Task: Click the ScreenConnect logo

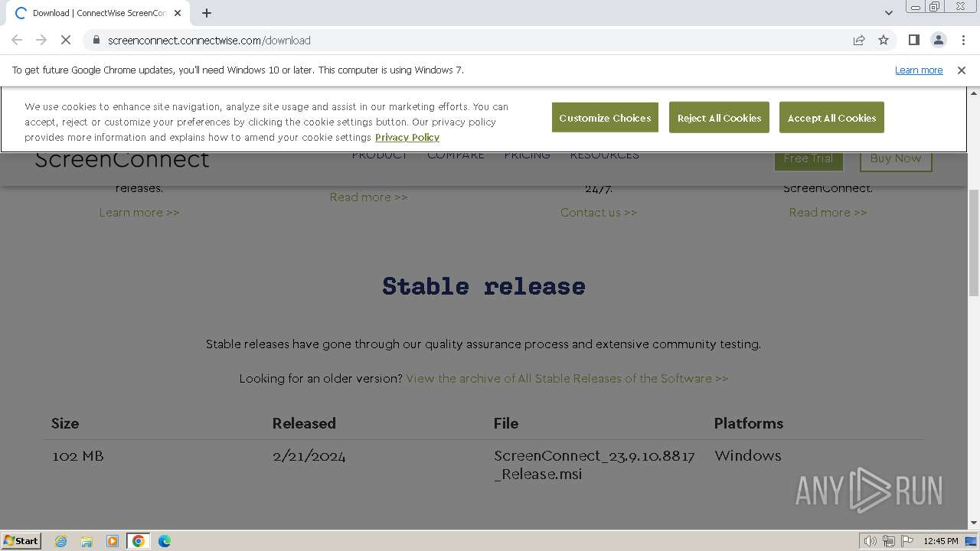Action: [122, 160]
